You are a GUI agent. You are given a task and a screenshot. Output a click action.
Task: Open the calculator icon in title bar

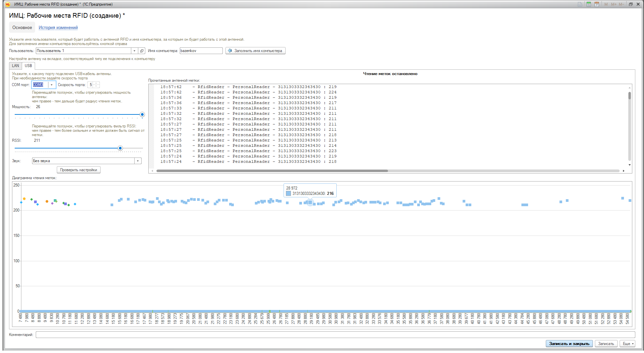(589, 4)
